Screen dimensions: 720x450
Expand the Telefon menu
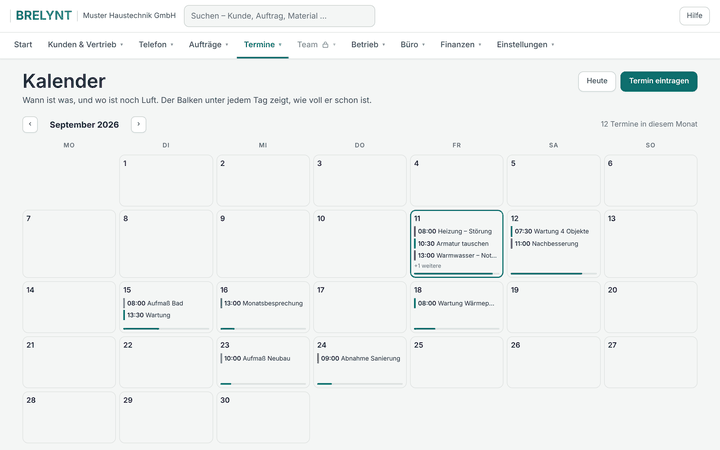point(156,45)
